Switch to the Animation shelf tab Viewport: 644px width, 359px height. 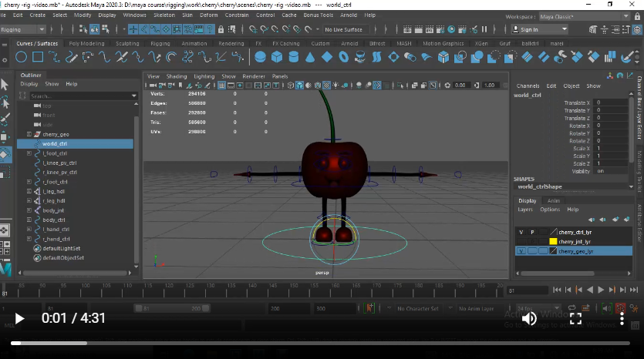[194, 44]
